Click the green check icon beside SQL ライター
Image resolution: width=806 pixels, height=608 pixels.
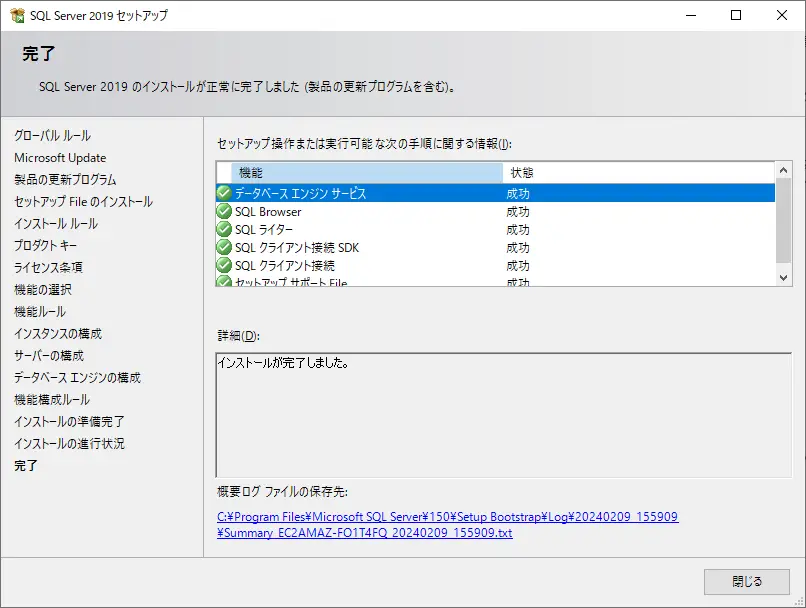point(224,229)
